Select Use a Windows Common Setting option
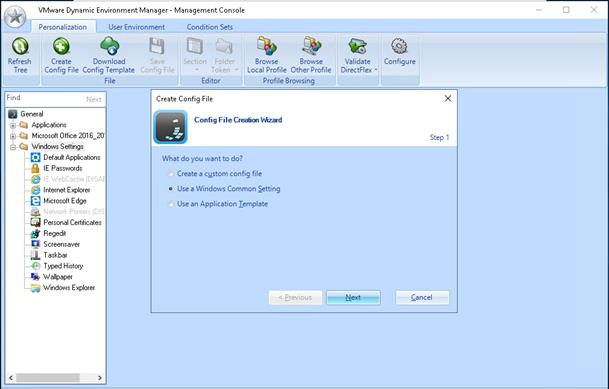The height and width of the screenshot is (389, 609). [x=224, y=189]
